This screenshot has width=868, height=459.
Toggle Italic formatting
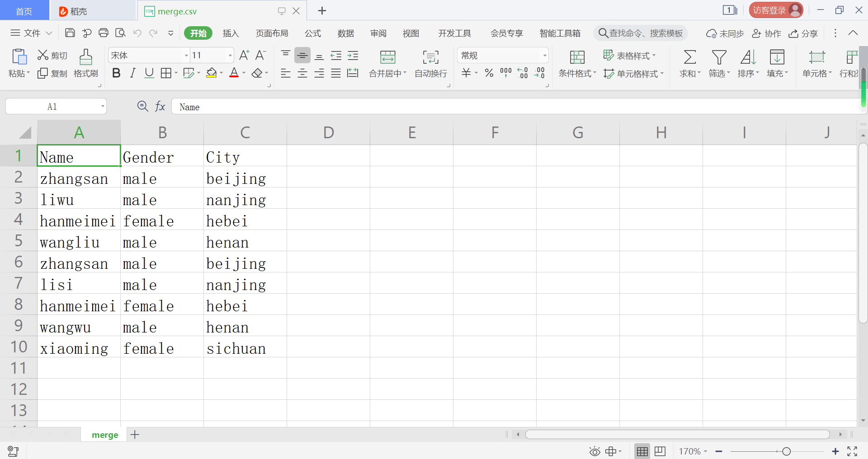click(x=132, y=73)
